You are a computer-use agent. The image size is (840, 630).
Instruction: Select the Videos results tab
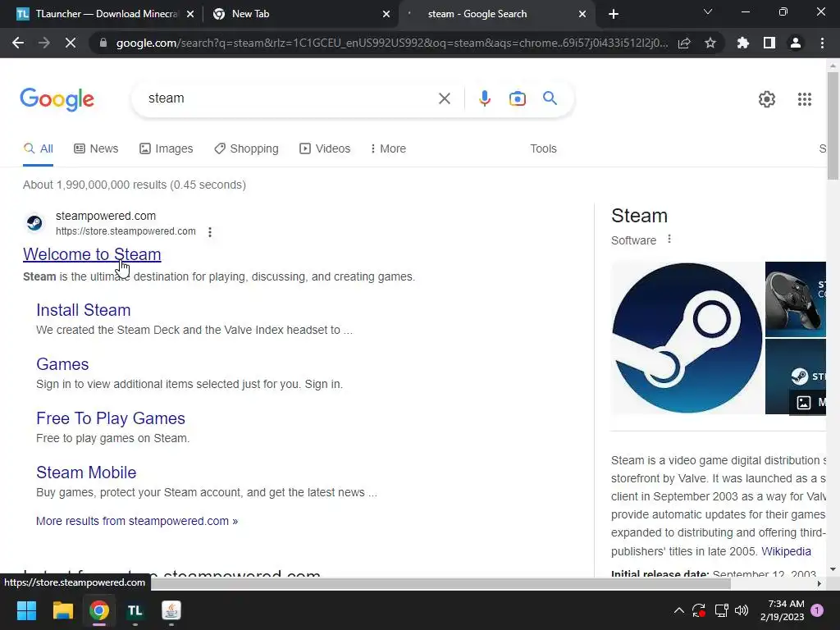point(325,148)
